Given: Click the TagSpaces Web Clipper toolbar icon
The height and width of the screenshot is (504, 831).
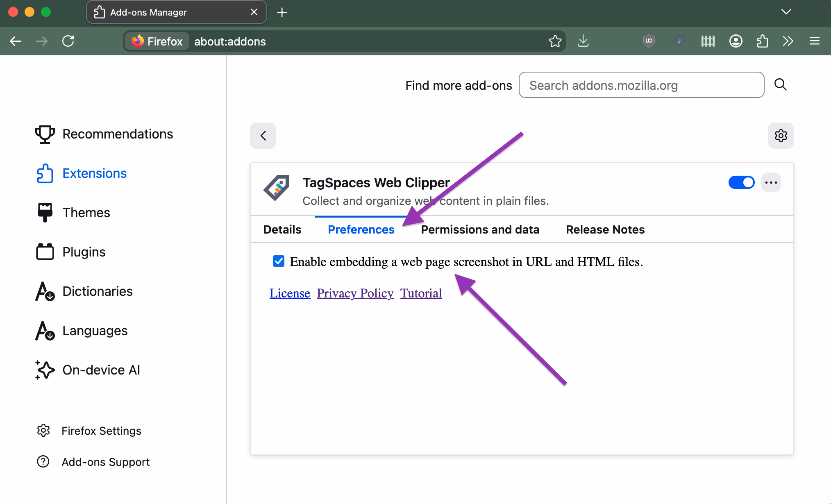Looking at the screenshot, I should pyautogui.click(x=679, y=41).
